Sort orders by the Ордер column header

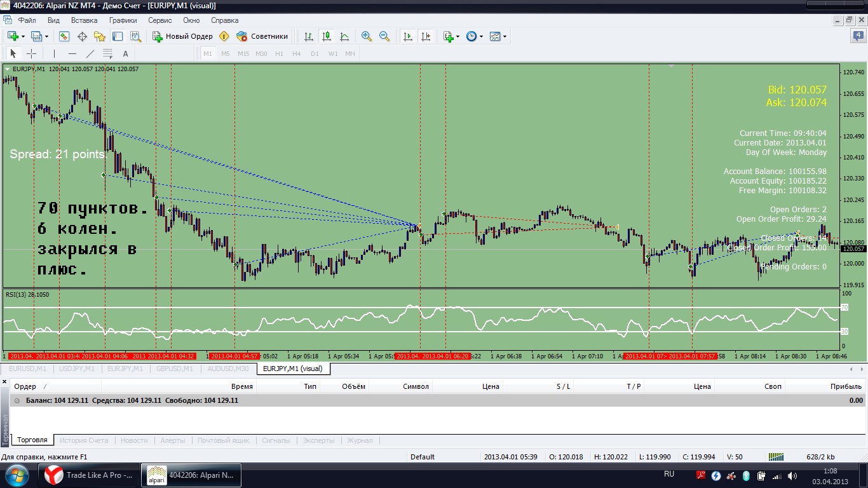tap(56, 386)
